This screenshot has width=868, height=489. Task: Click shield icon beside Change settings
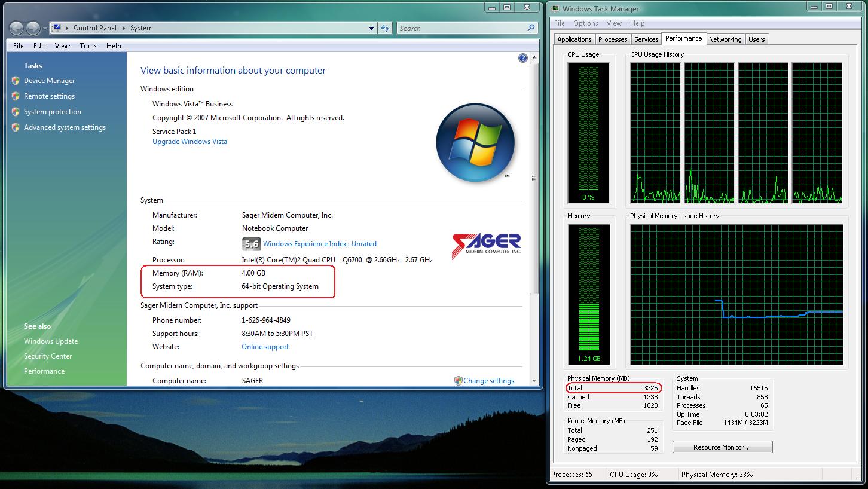[x=458, y=380]
